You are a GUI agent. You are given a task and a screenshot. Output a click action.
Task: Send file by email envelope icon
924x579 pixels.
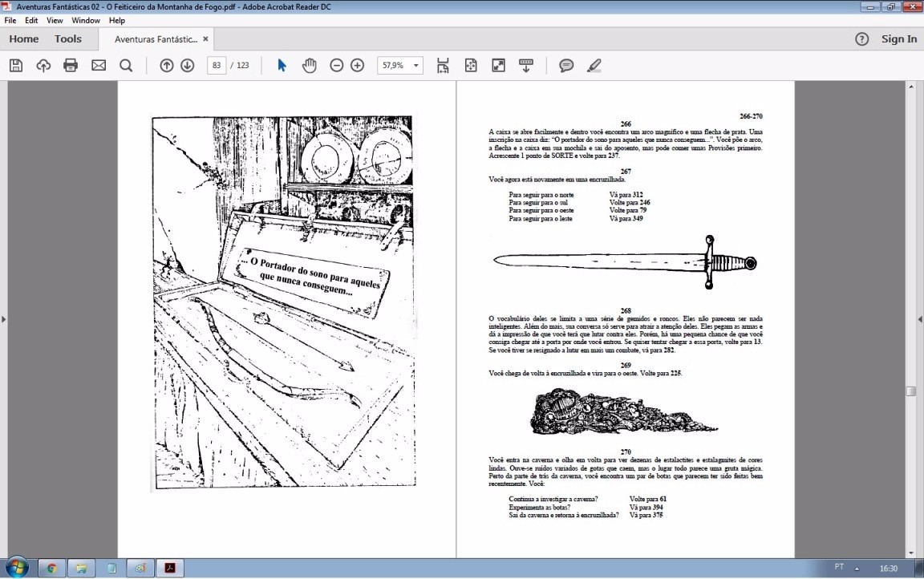(x=99, y=66)
